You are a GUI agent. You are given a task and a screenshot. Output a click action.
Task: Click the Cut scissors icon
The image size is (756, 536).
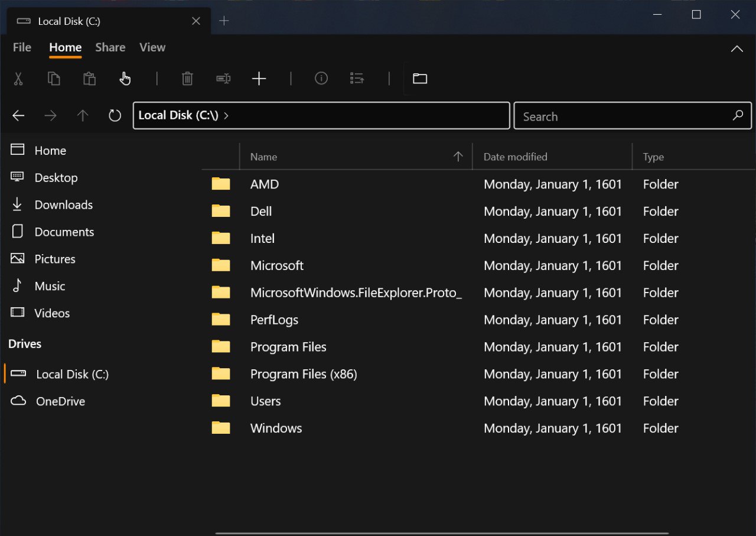pyautogui.click(x=18, y=79)
